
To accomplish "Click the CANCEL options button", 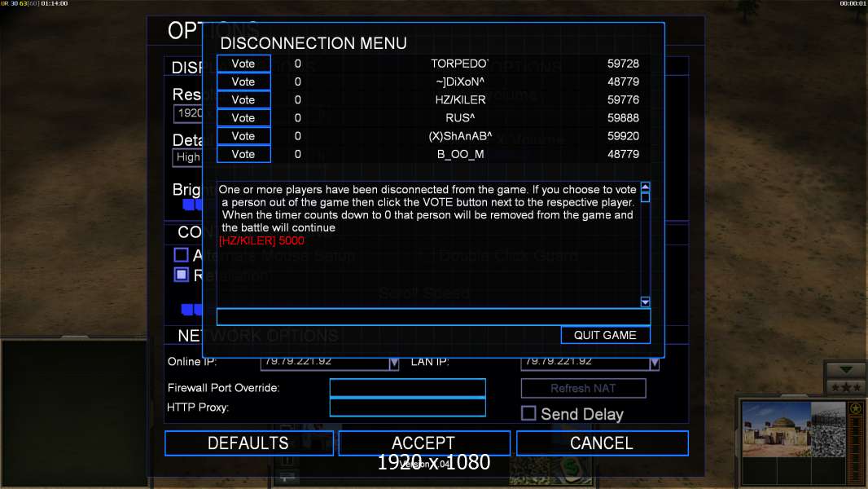I will tap(603, 443).
